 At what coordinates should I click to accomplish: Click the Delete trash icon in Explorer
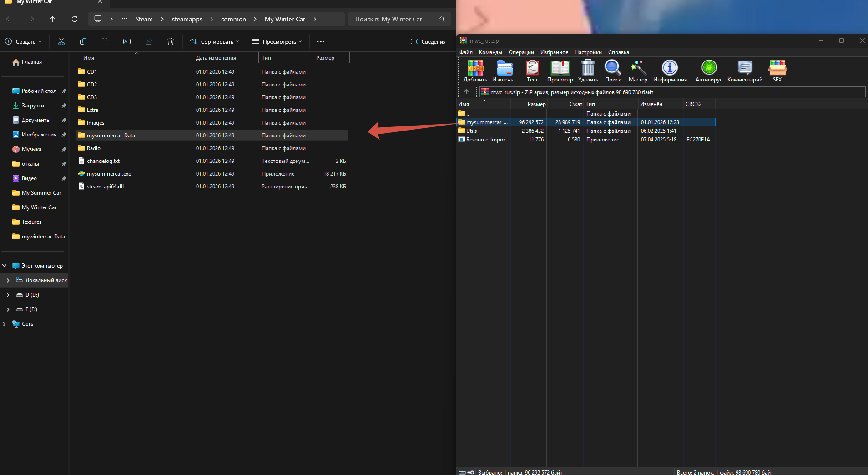coord(171,42)
